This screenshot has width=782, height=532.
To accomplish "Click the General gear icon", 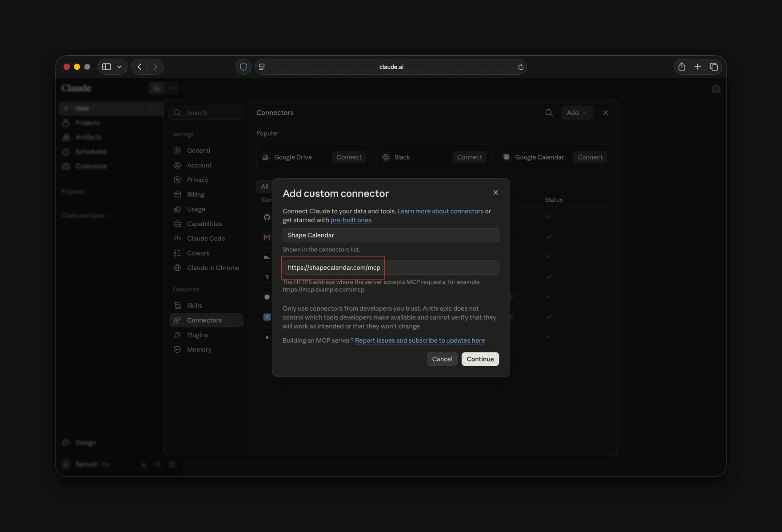I will click(x=177, y=151).
